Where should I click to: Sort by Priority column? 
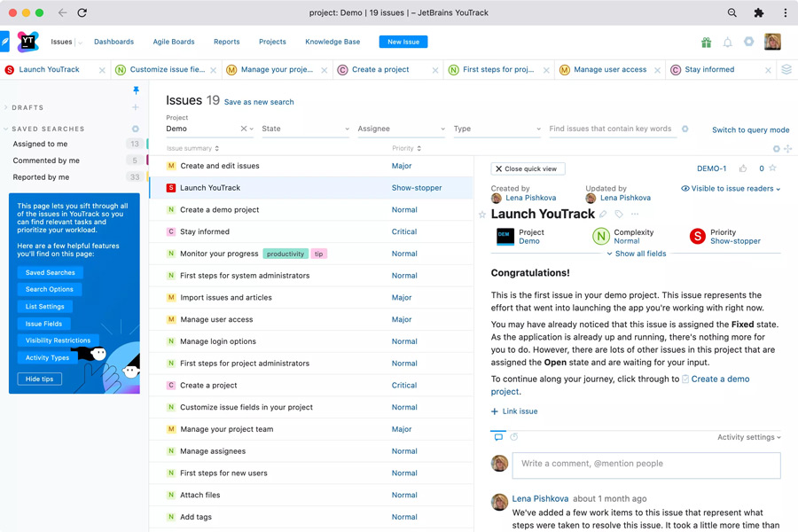click(407, 149)
